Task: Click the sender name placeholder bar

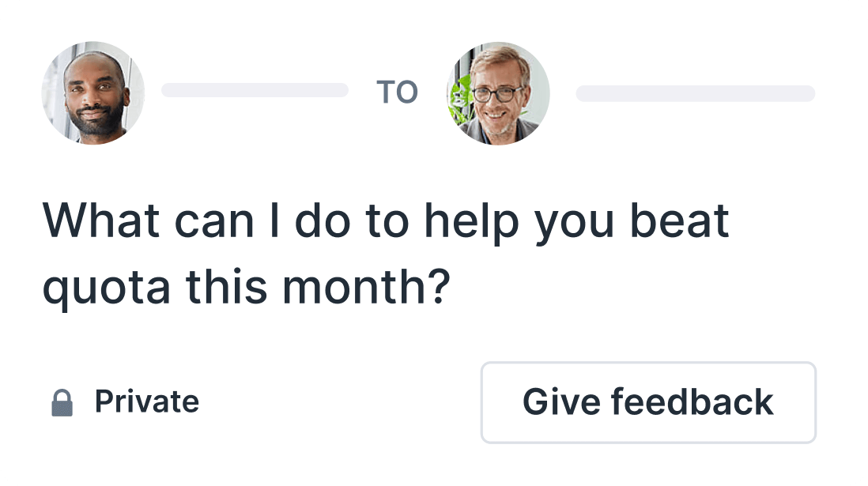Action: coord(255,90)
